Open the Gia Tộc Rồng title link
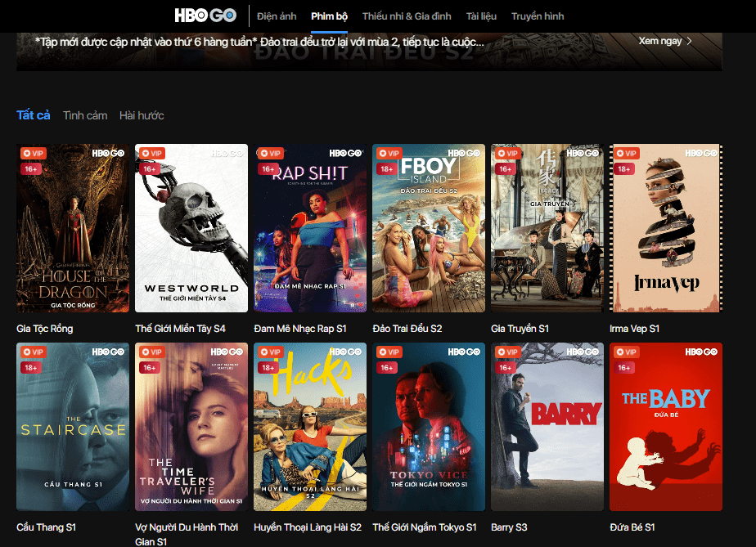The image size is (756, 547). click(x=46, y=327)
